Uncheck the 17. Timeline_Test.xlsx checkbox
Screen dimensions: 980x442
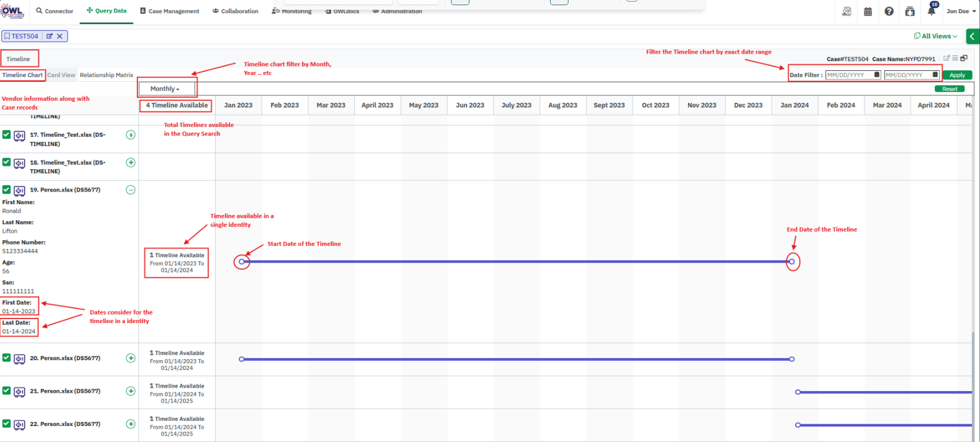(x=6, y=135)
